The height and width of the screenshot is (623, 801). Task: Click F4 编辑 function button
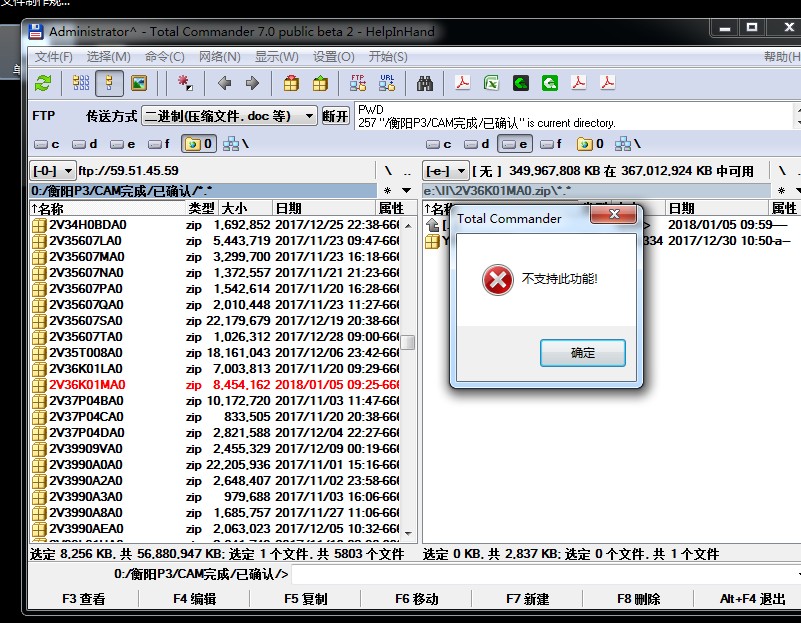[x=195, y=598]
